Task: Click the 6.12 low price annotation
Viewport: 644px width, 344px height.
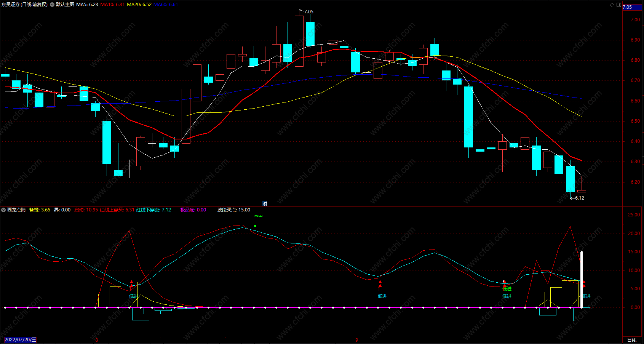Action: pos(579,198)
